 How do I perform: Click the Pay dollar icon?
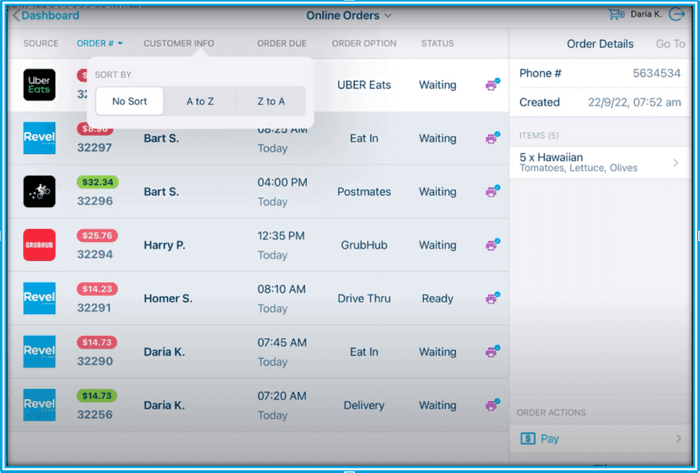528,439
